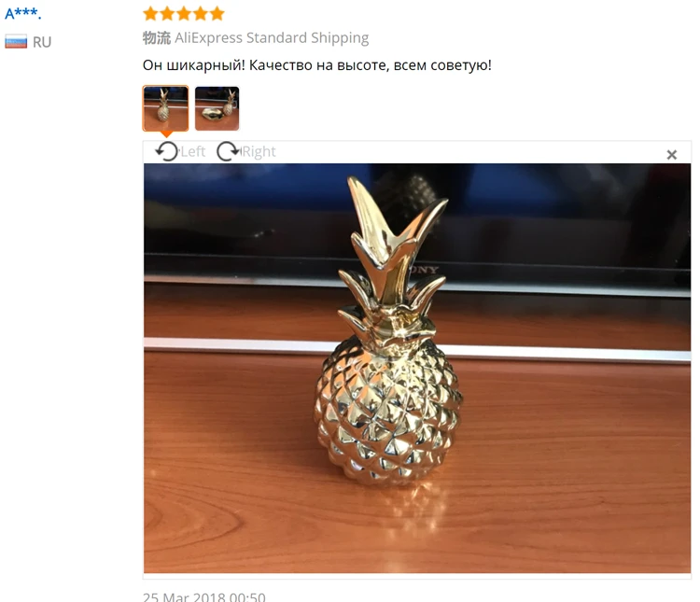
Task: Click the Russian flag icon
Action: (16, 41)
